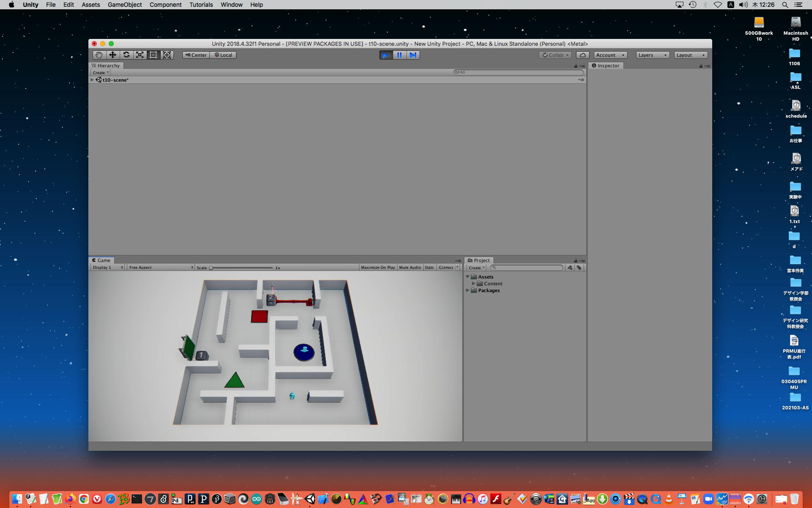Select the Move tool
812x508 pixels.
[x=112, y=55]
